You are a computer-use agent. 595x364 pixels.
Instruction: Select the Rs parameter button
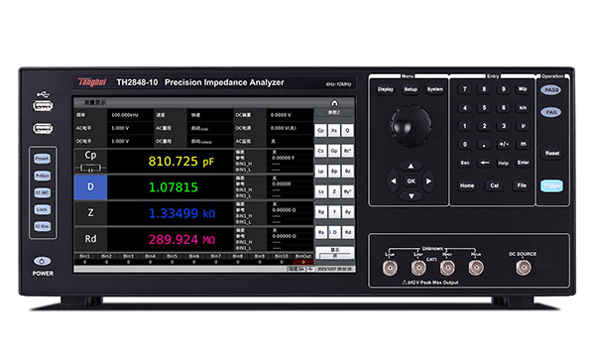click(320, 232)
